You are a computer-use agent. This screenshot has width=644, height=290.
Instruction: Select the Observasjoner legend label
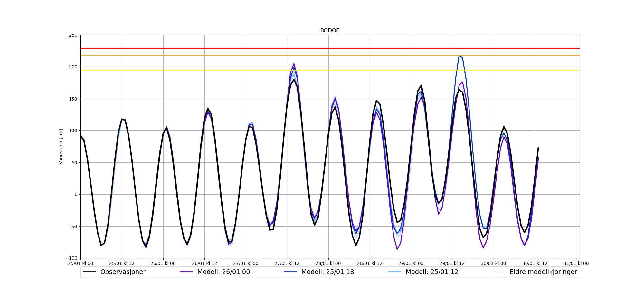(123, 272)
